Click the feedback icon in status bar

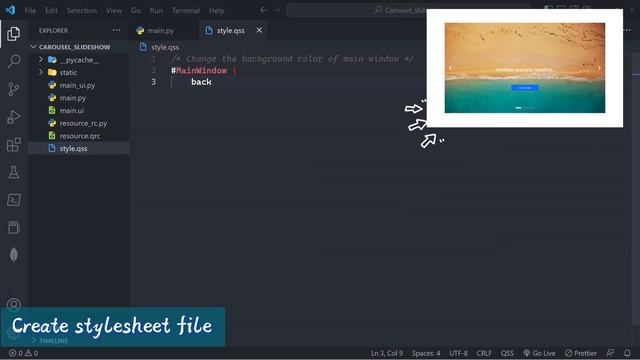click(x=610, y=353)
